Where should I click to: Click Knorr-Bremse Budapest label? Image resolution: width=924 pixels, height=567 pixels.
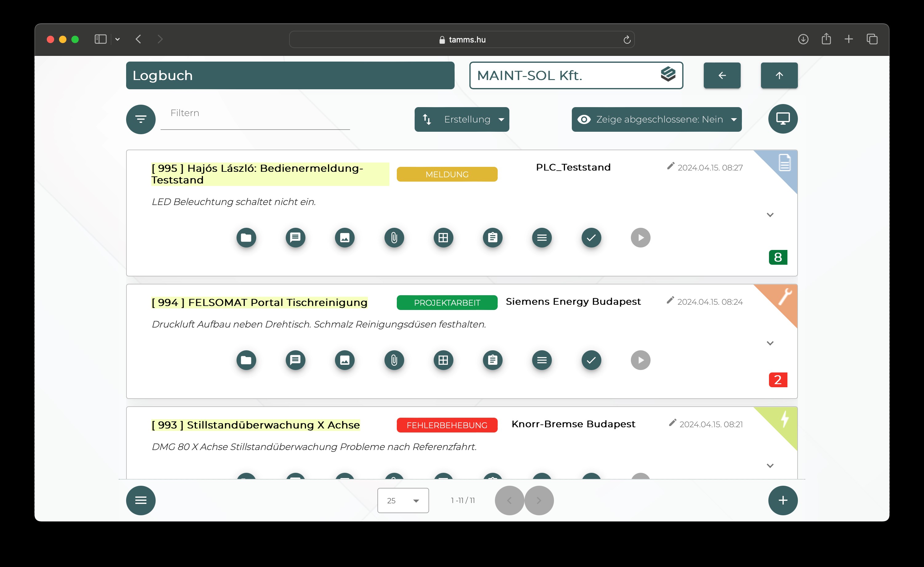(x=573, y=424)
